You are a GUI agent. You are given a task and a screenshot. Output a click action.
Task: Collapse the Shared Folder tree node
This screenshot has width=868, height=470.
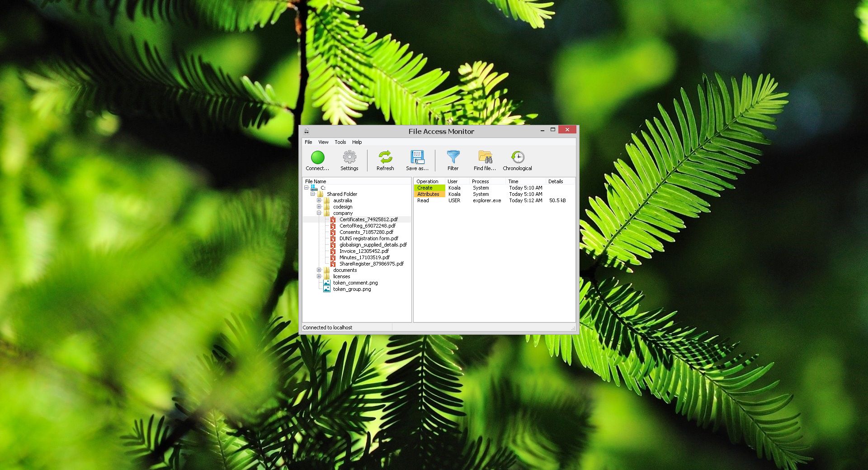[x=313, y=194]
